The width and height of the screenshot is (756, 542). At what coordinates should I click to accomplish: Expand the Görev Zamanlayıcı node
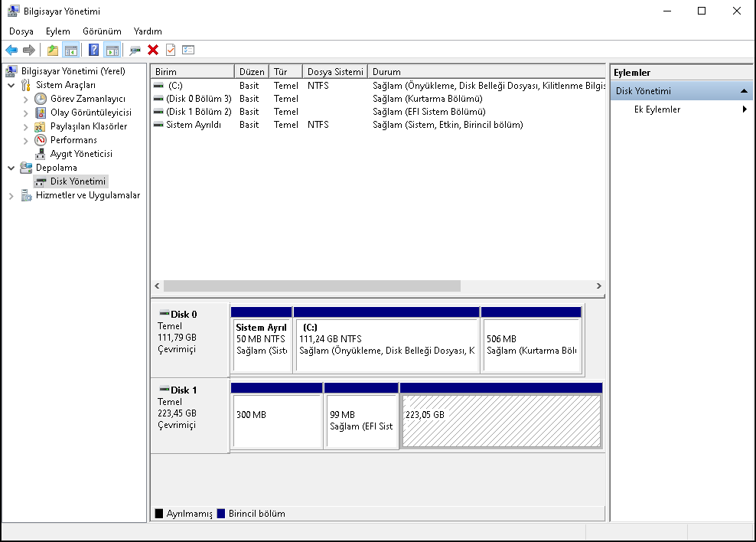coord(25,100)
